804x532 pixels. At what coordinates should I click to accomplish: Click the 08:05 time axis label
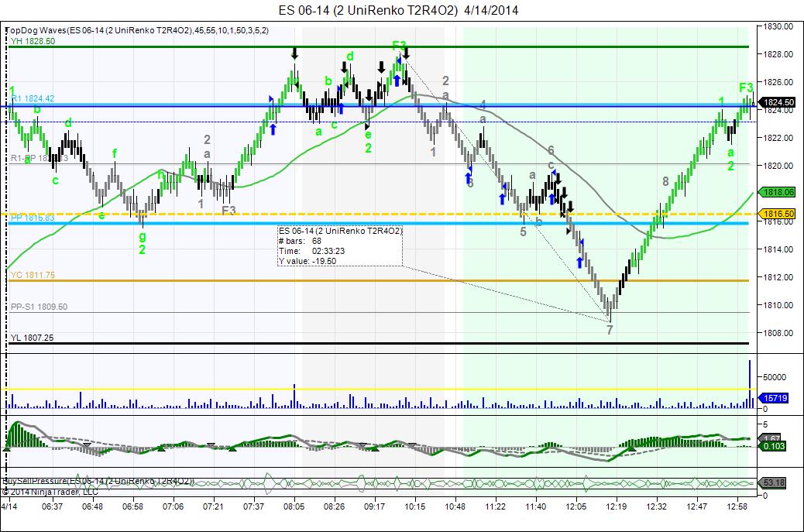(294, 506)
